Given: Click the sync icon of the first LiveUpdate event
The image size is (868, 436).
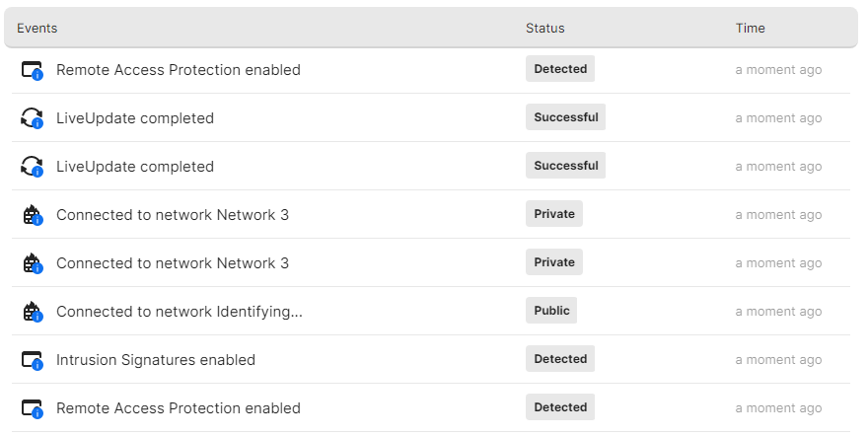Looking at the screenshot, I should (33, 118).
